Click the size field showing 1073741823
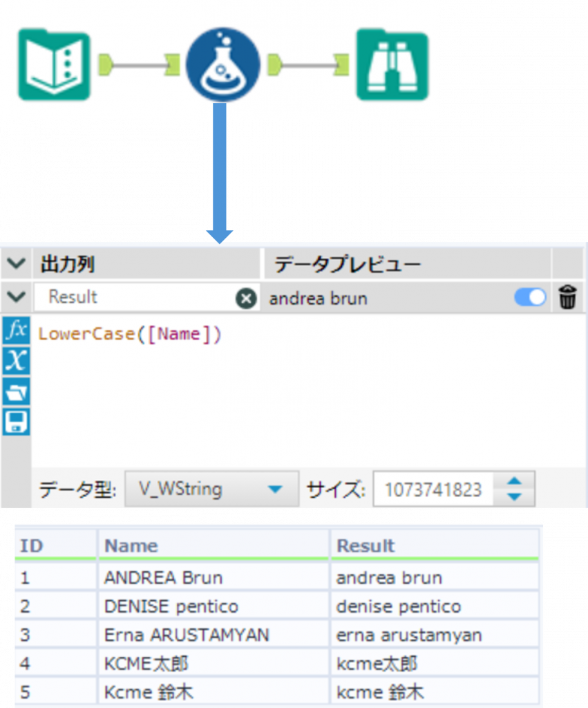 [433, 490]
